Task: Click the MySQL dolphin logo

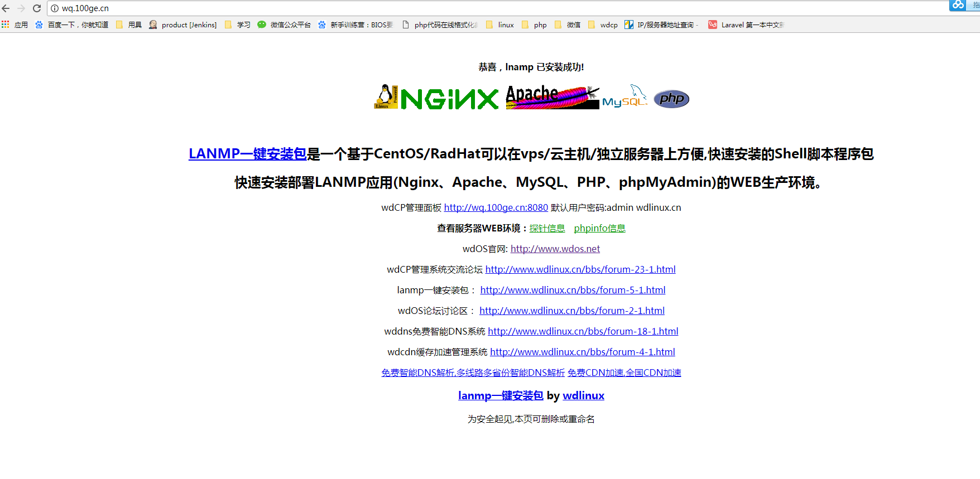Action: (x=624, y=96)
